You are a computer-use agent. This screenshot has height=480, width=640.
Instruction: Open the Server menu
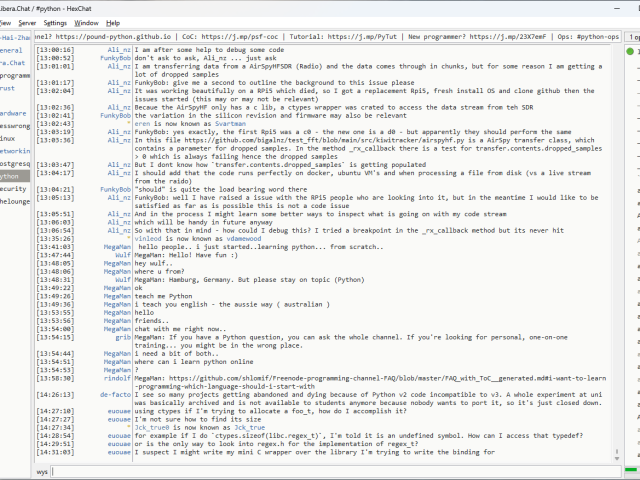tap(26, 22)
